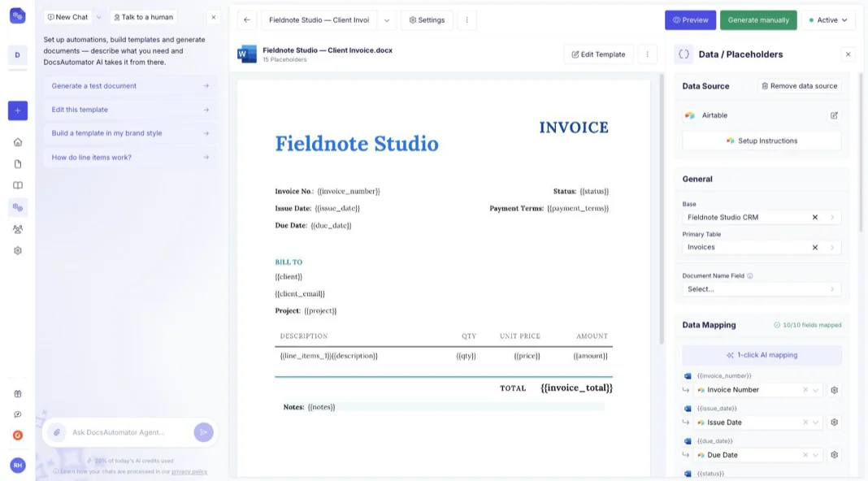Go to Home via the house icon
Image resolution: width=868 pixels, height=481 pixels.
[18, 142]
